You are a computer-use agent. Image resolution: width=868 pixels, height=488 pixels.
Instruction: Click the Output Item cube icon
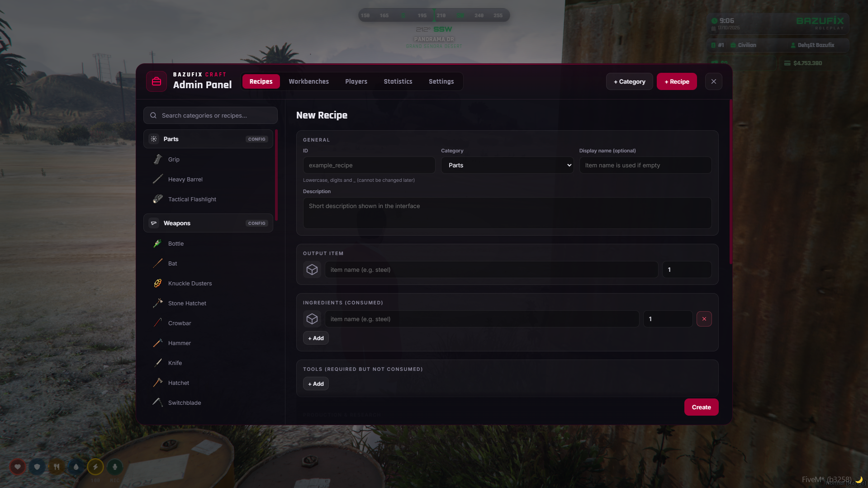(312, 270)
